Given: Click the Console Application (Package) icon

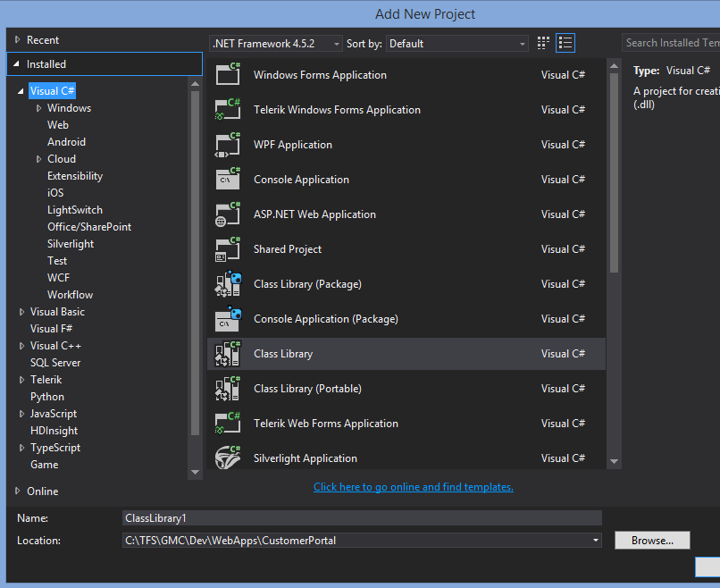Looking at the screenshot, I should 228,319.
